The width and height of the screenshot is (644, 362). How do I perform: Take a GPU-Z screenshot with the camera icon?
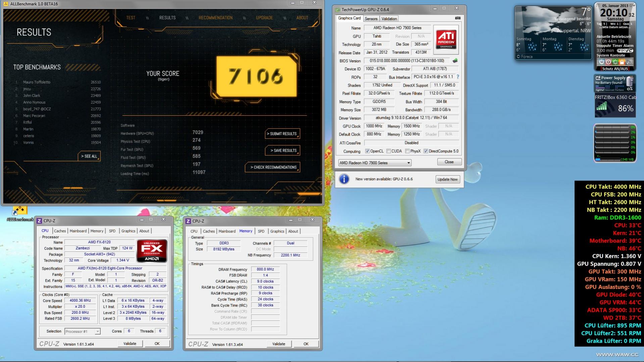[x=457, y=18]
